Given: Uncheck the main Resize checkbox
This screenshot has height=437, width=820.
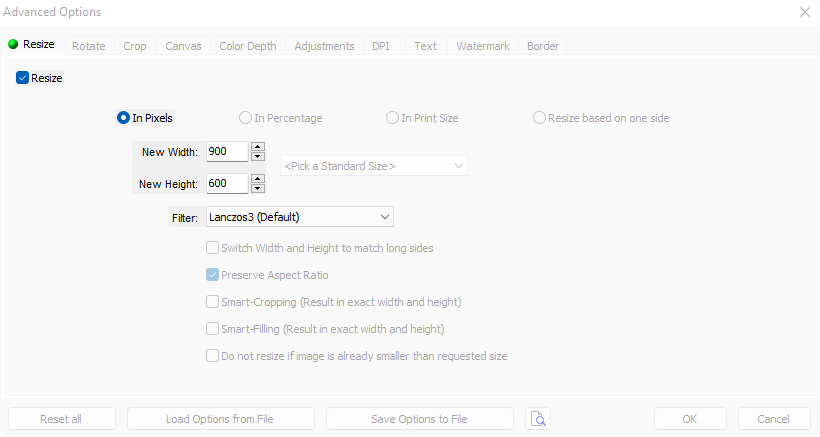Looking at the screenshot, I should point(22,78).
